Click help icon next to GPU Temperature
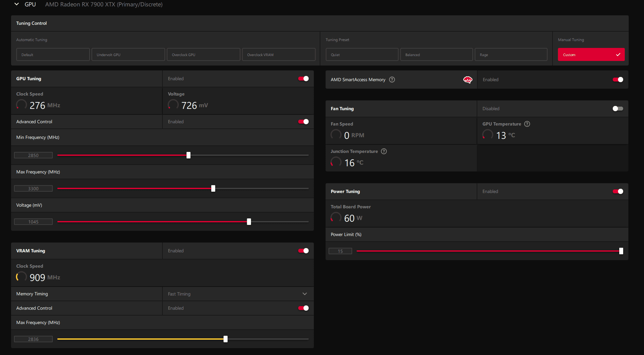The height and width of the screenshot is (355, 644). (x=527, y=124)
